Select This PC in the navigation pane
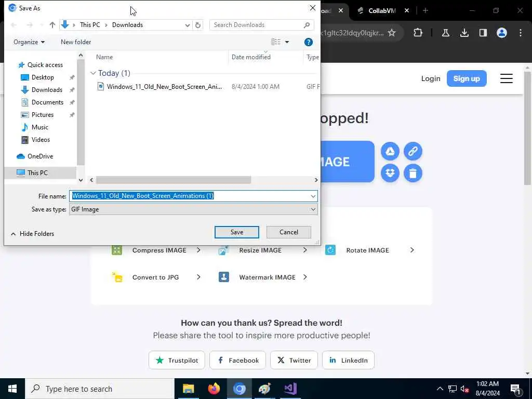Screen dimensions: 532x399 [x=37, y=172]
